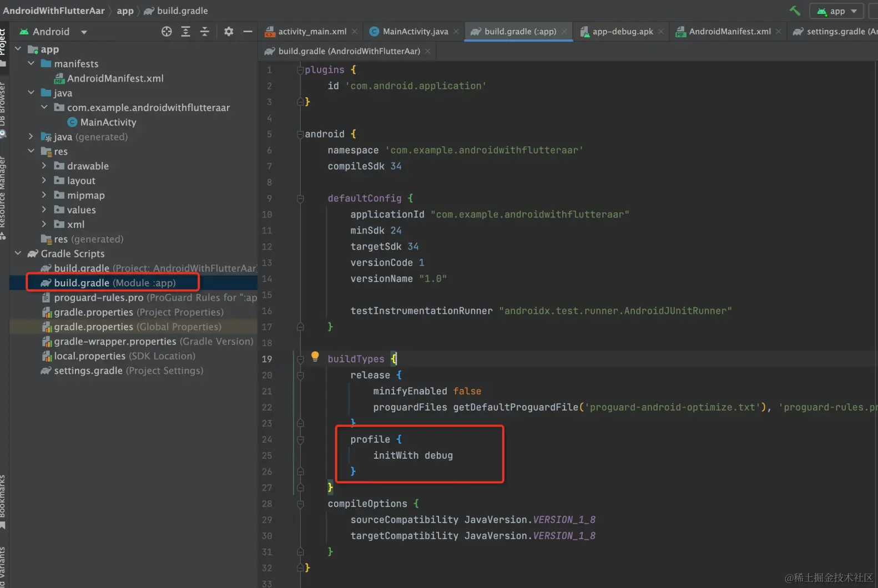Click the compileSdk 34 line
The width and height of the screenshot is (878, 588).
[364, 166]
